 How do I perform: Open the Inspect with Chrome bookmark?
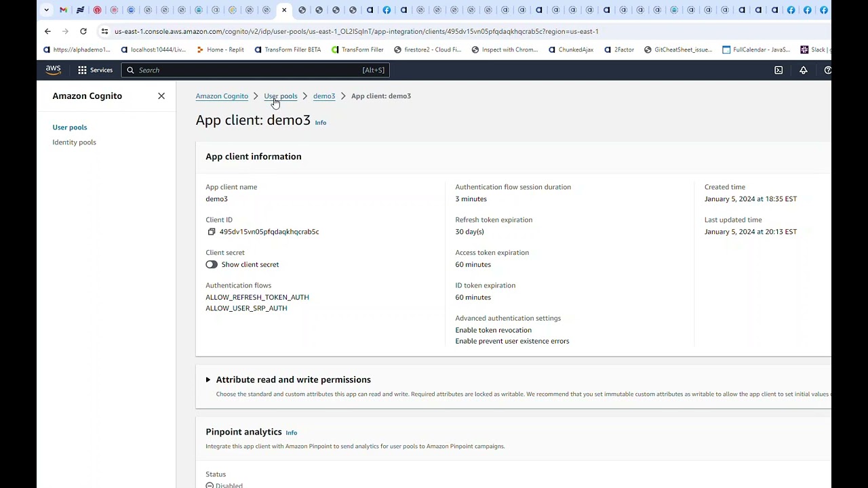(x=505, y=49)
